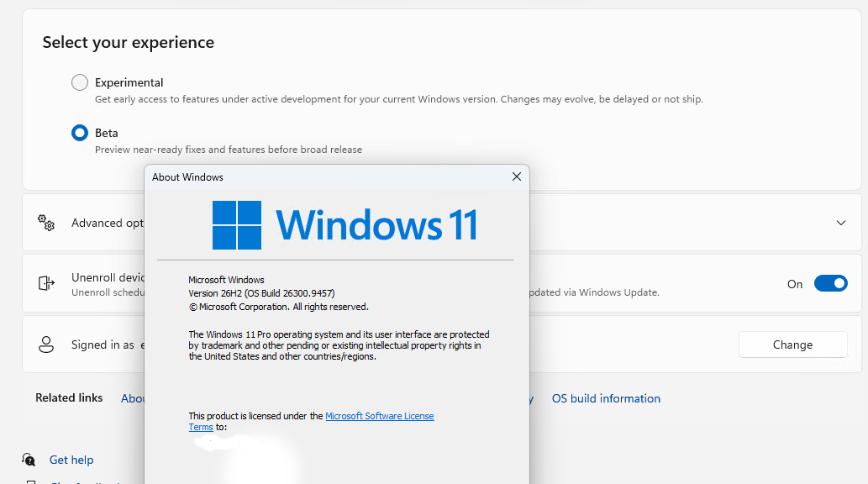Click the Experimental option description text
The width and height of the screenshot is (868, 484).
(398, 99)
